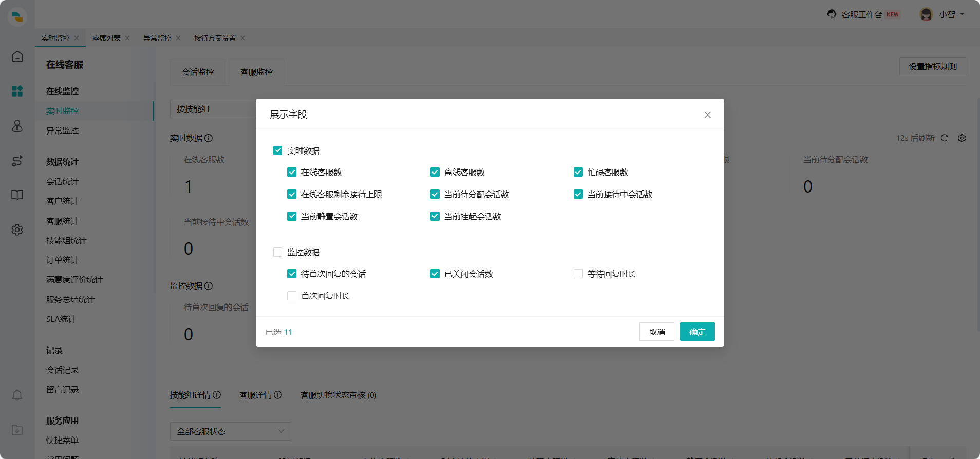
Task: Open 留言记录 in the sidebar
Action: click(63, 389)
